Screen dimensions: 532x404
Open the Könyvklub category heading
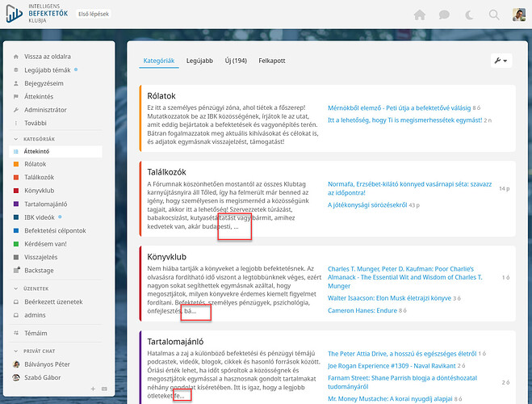167,257
